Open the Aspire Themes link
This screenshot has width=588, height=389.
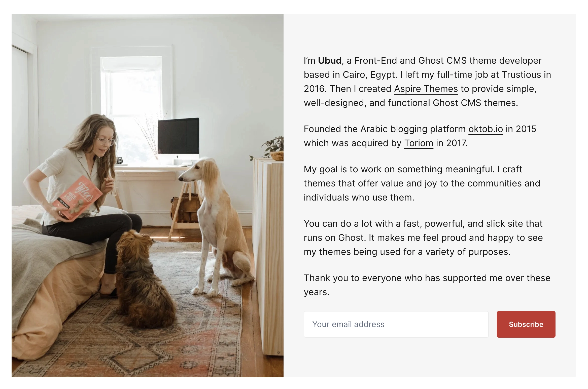click(426, 89)
